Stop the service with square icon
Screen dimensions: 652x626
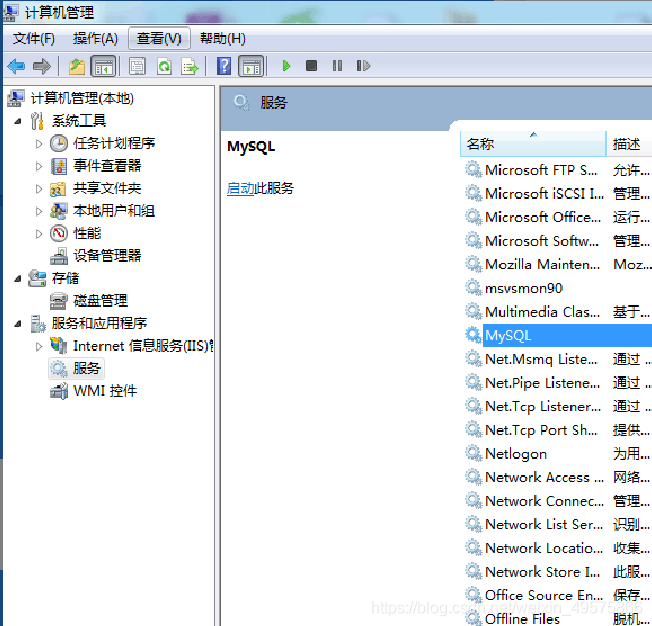(x=311, y=66)
